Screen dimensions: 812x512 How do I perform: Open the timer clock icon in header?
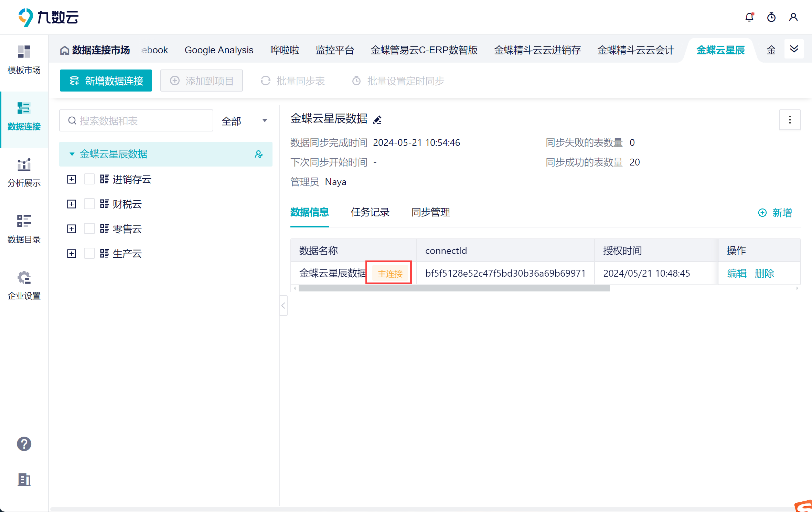point(771,17)
